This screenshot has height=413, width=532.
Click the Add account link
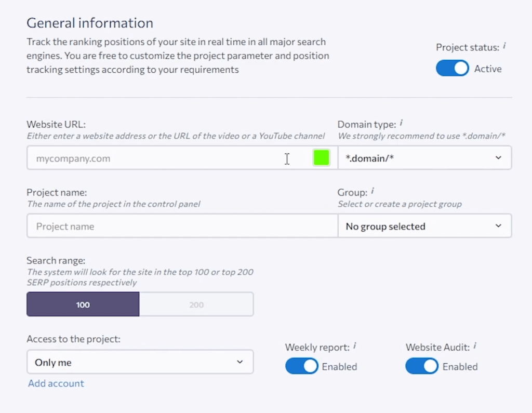tap(56, 383)
